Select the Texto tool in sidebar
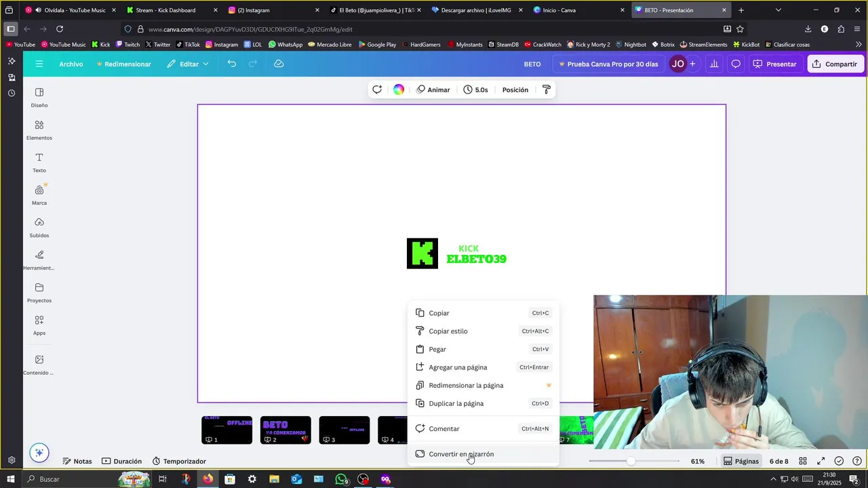The height and width of the screenshot is (488, 868). point(39,163)
